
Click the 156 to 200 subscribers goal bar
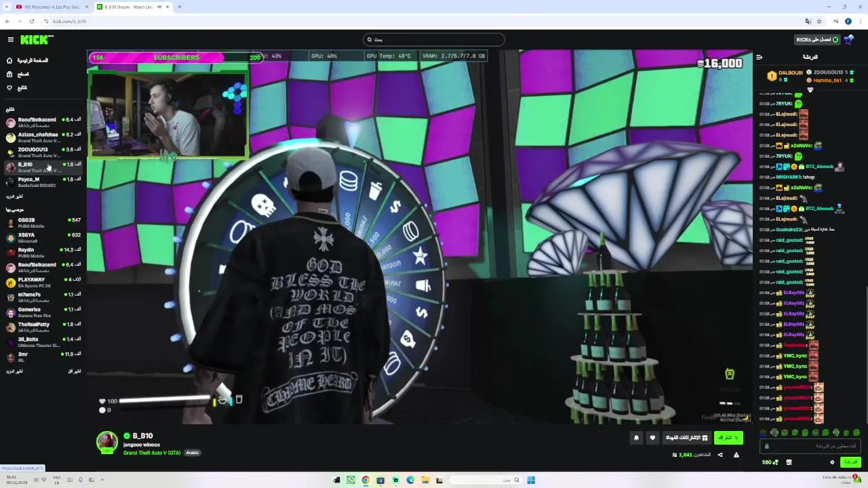176,58
